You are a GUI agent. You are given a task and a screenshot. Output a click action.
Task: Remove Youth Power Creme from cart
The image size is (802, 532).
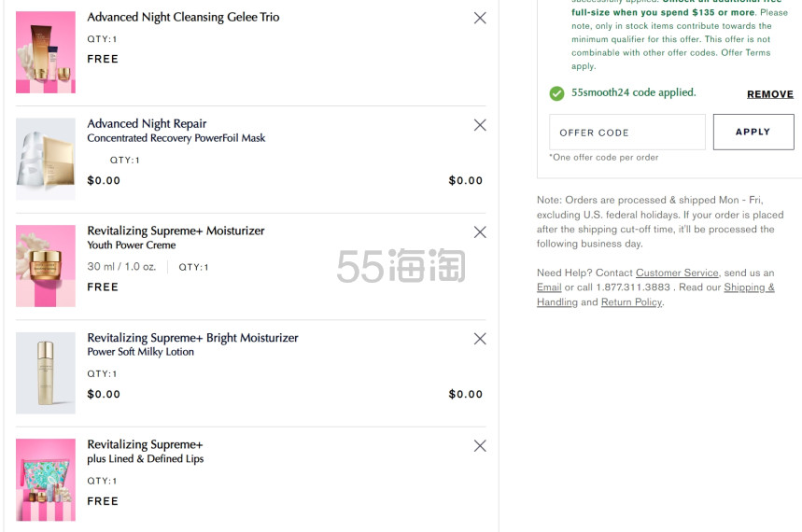tap(480, 232)
